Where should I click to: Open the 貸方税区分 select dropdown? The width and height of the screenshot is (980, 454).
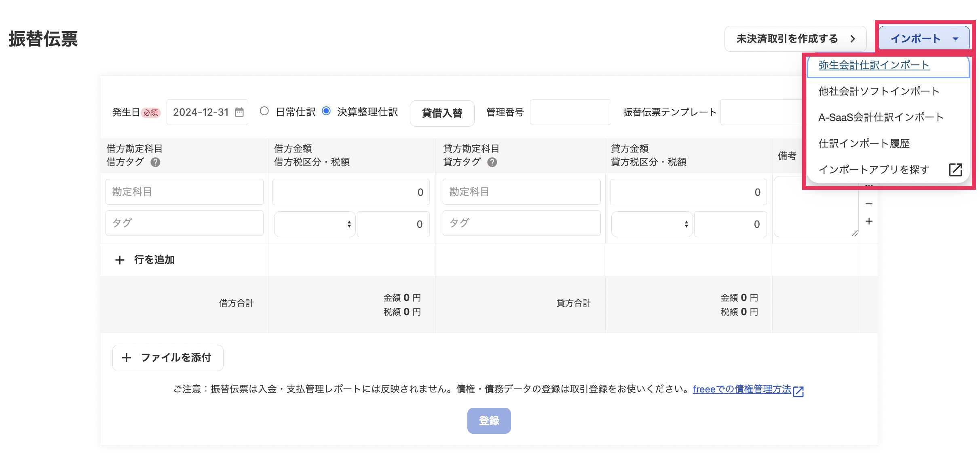point(652,224)
